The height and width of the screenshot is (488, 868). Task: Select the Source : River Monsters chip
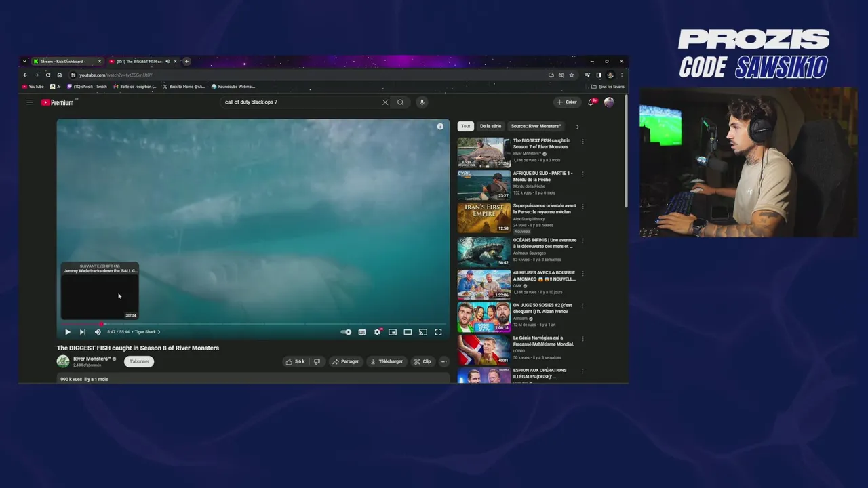(x=536, y=126)
